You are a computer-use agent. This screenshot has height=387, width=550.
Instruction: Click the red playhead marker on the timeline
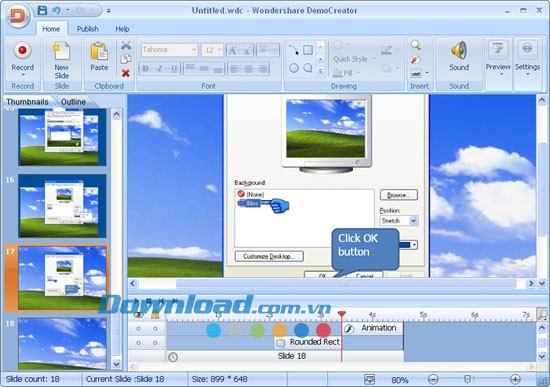click(x=341, y=314)
